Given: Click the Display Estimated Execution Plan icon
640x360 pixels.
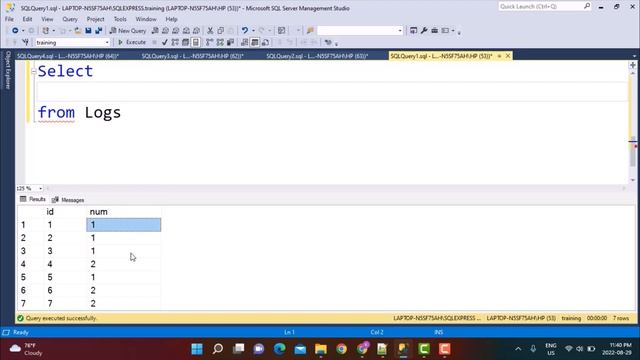Looking at the screenshot, I should [175, 42].
